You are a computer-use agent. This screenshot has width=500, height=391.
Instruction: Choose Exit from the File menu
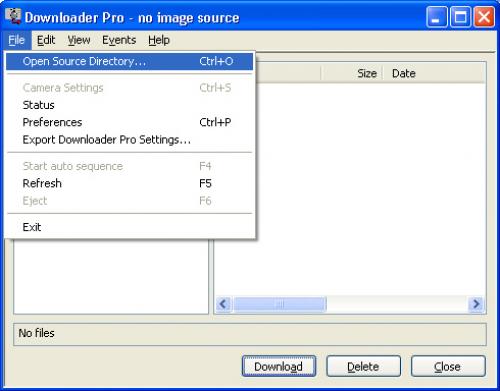(130, 227)
